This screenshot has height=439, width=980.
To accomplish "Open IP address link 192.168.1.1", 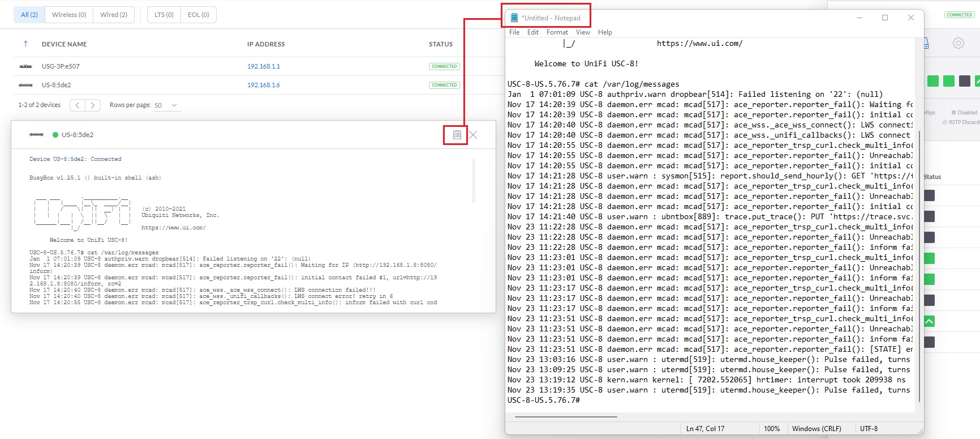I will (264, 66).
